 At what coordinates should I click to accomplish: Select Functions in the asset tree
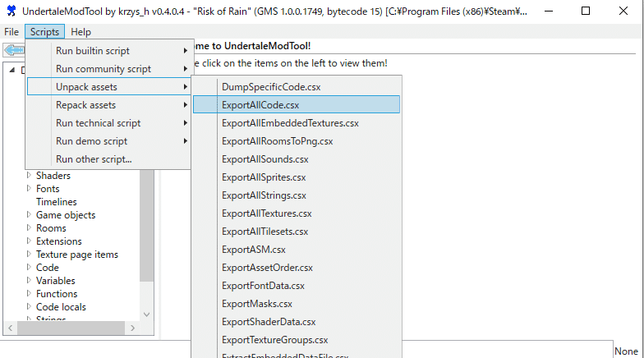(x=57, y=294)
